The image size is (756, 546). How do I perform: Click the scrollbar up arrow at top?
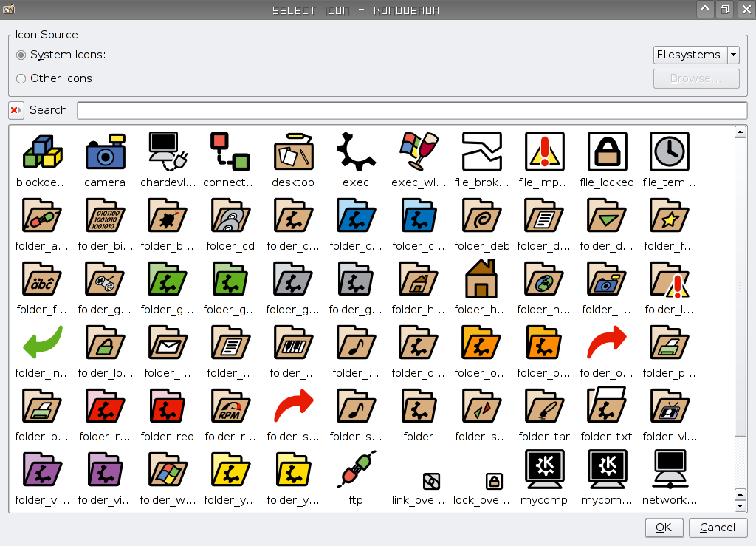pyautogui.click(x=740, y=132)
